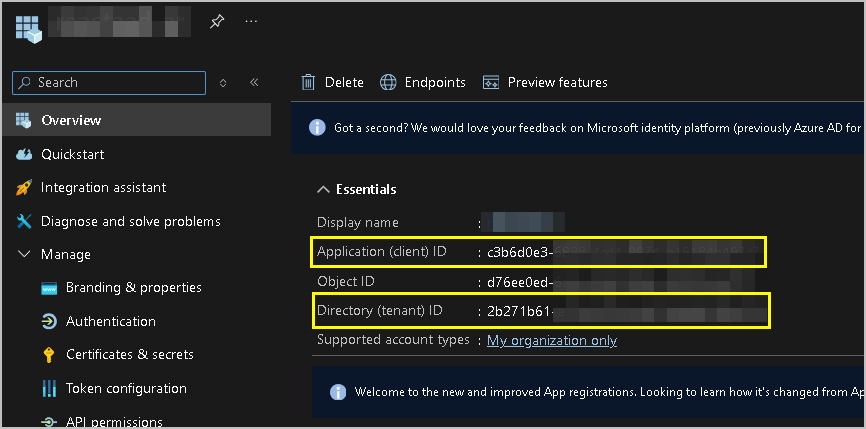The width and height of the screenshot is (866, 429).
Task: Click the Endpoints globe icon
Action: pos(389,82)
